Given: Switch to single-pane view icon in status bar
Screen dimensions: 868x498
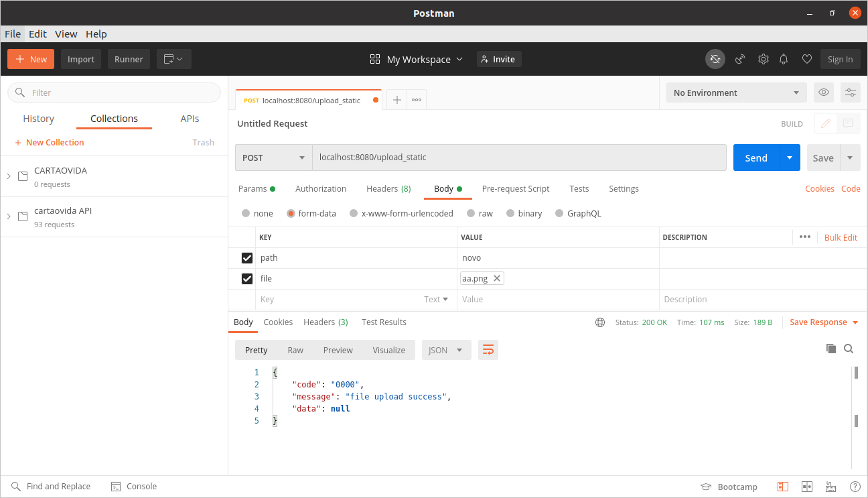Looking at the screenshot, I should pyautogui.click(x=807, y=487).
